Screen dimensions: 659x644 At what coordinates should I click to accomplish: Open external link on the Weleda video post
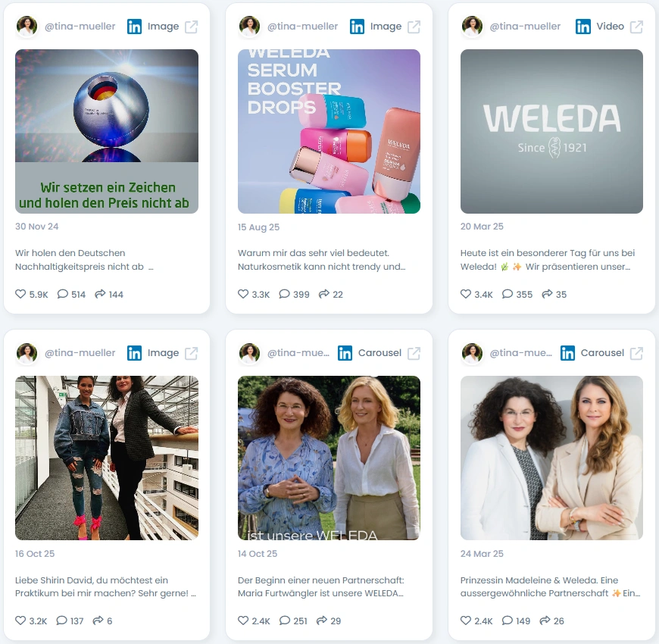coord(636,27)
